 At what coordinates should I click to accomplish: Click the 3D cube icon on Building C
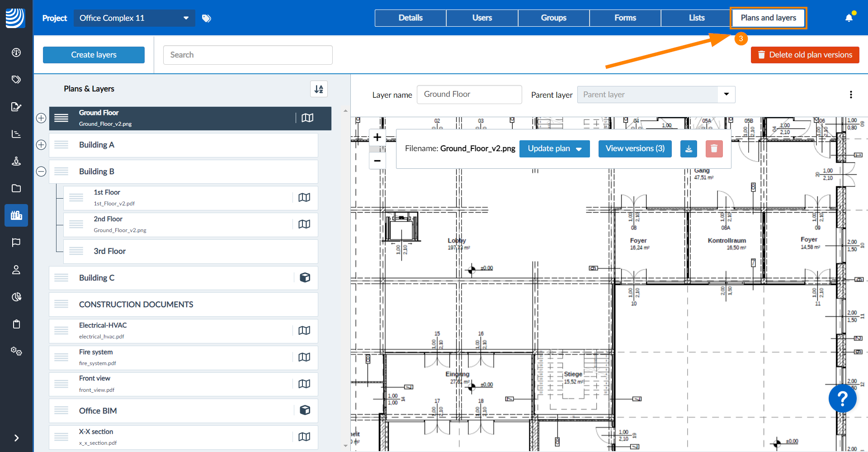coord(305,278)
